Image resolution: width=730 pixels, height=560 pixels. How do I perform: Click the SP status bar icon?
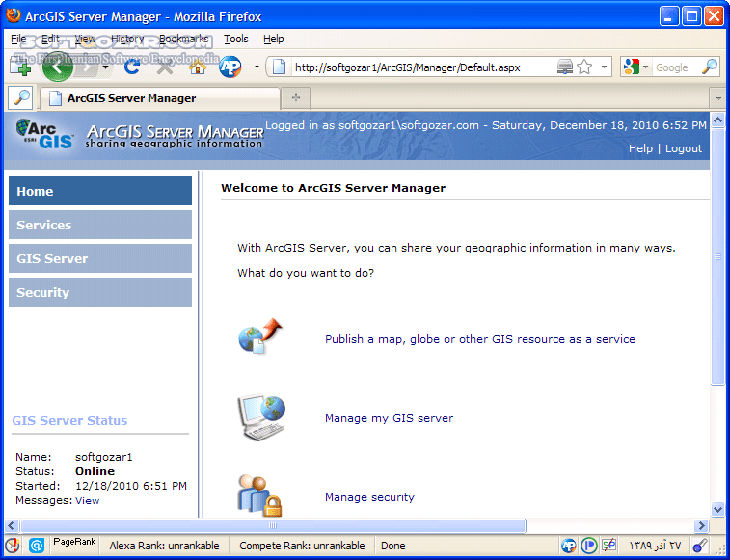pyautogui.click(x=608, y=546)
